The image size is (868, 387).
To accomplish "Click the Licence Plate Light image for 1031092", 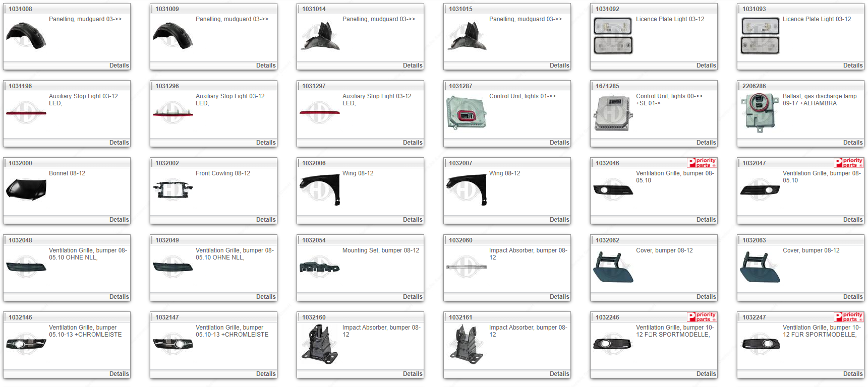I will (x=613, y=36).
